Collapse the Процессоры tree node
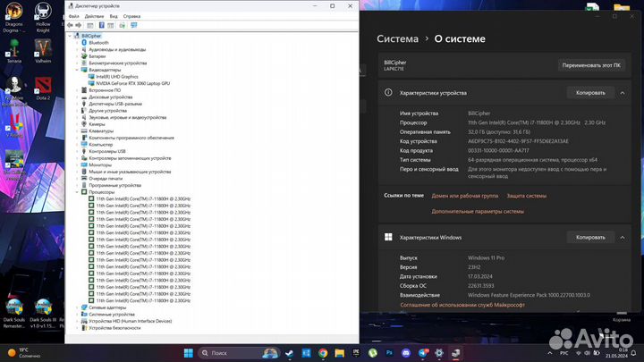 [78, 192]
